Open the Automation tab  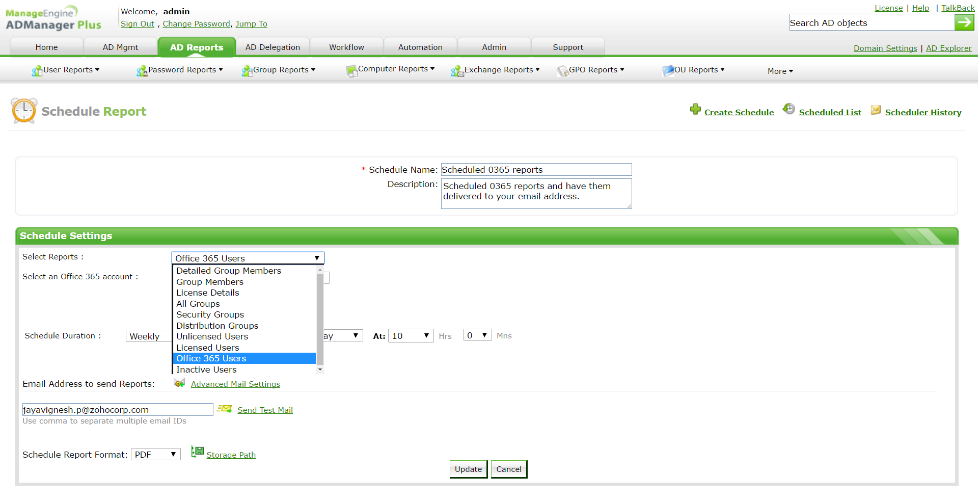[420, 47]
